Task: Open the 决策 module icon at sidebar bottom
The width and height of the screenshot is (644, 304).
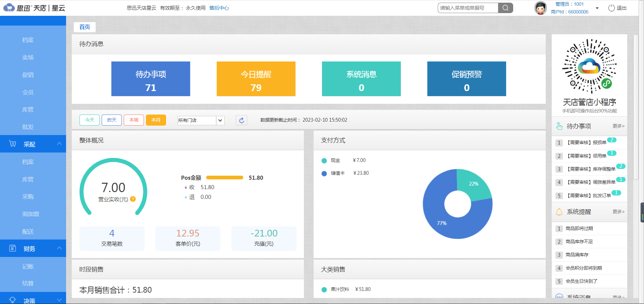Action: [x=12, y=300]
